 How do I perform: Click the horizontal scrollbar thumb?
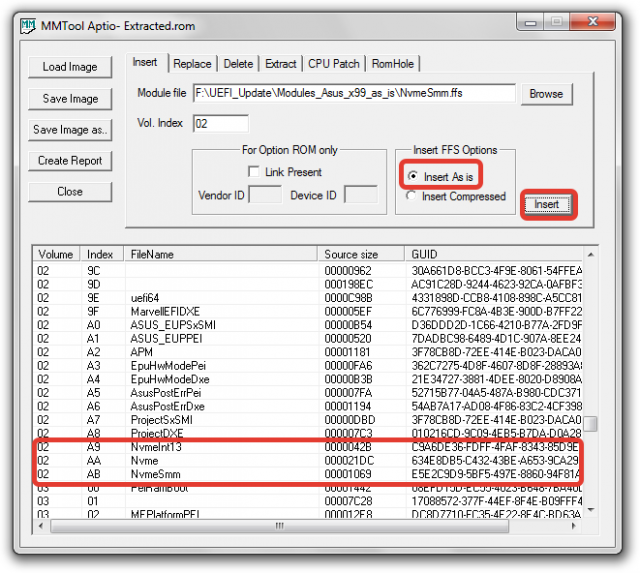point(280,526)
